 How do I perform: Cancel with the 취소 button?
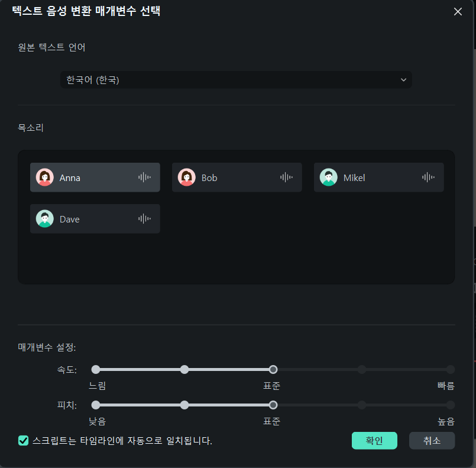pos(432,440)
